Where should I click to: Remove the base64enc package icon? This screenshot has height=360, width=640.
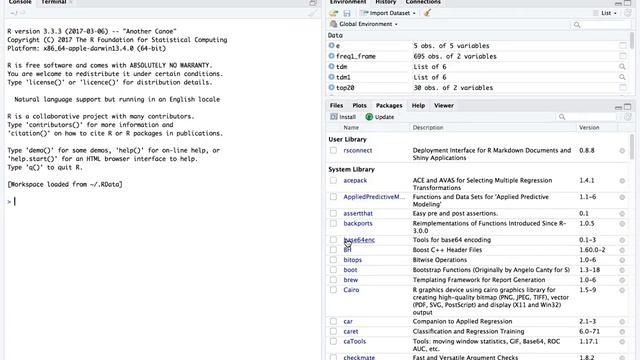tap(622, 240)
